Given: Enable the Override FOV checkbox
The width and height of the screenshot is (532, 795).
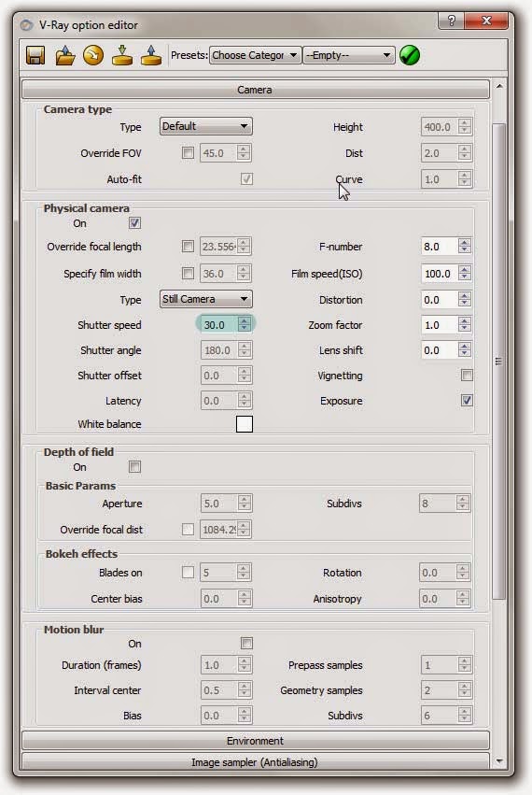Looking at the screenshot, I should [188, 152].
